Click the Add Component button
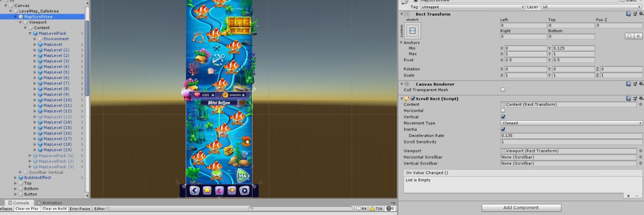644x215 pixels. [521, 207]
